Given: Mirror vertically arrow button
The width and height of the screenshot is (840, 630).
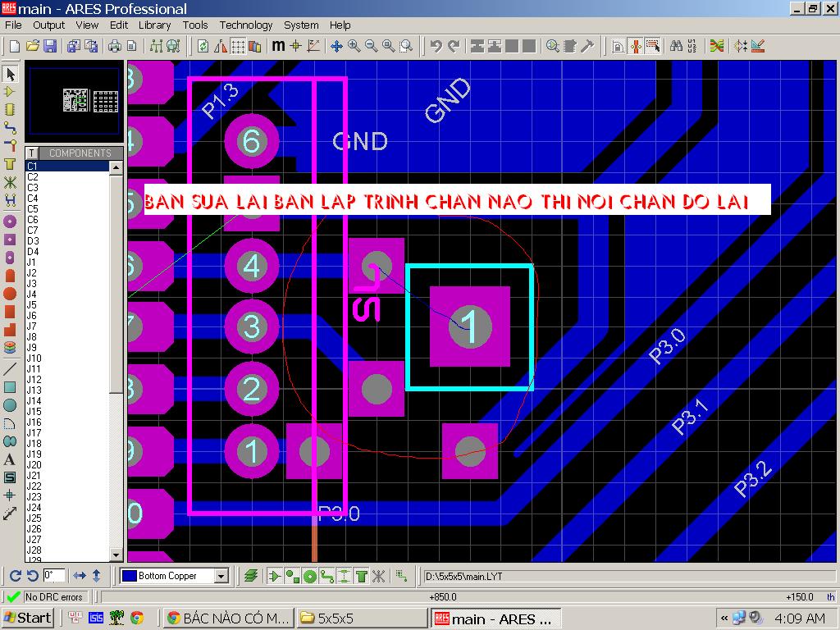Looking at the screenshot, I should coord(97,576).
